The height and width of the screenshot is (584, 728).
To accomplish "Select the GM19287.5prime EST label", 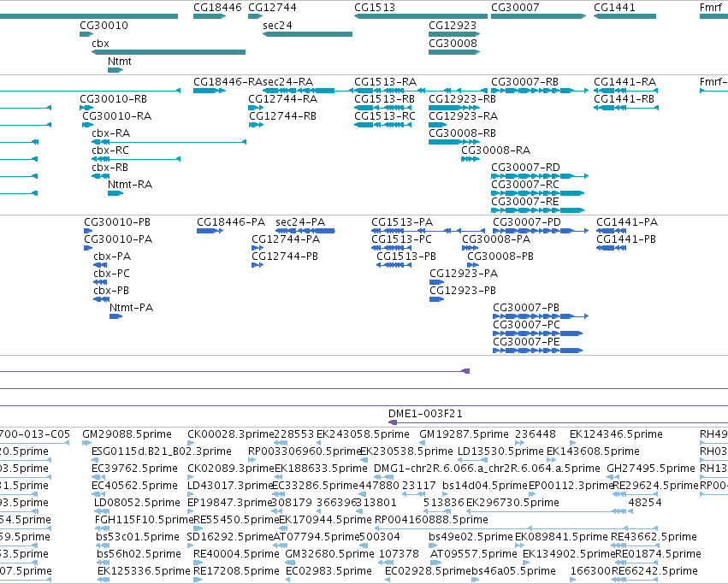I will tap(464, 434).
